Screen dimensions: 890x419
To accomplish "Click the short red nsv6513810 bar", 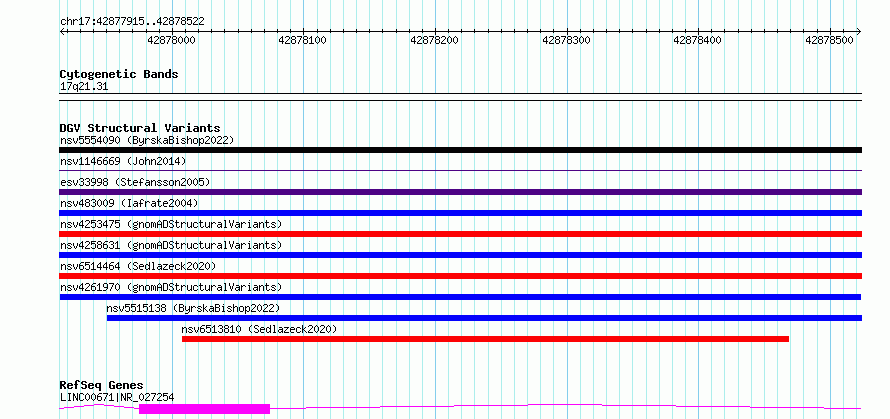I will pos(485,339).
